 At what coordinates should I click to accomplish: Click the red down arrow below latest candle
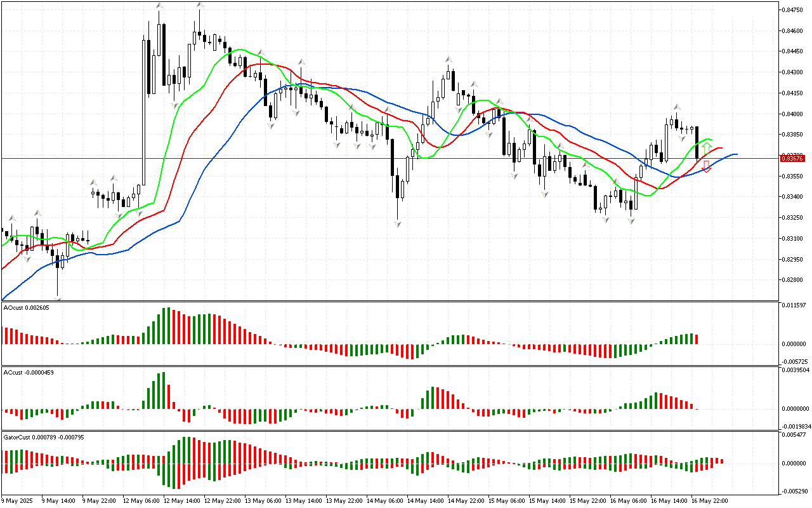[706, 167]
